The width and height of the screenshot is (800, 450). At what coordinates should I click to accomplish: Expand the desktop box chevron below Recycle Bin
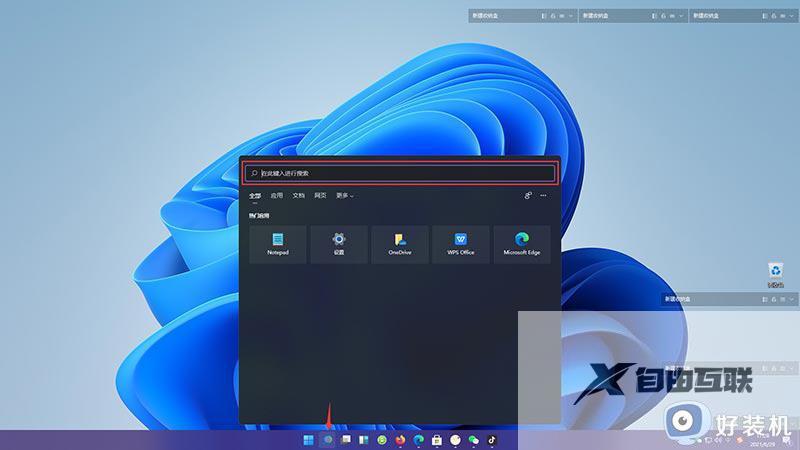[x=791, y=299]
